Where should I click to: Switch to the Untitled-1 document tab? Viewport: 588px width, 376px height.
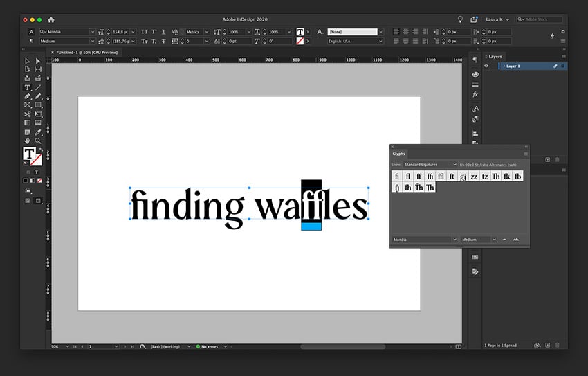[84, 53]
